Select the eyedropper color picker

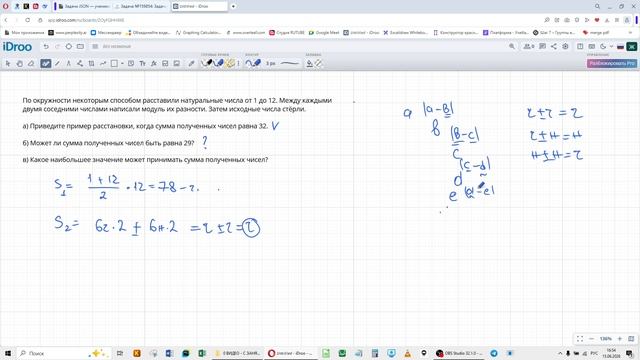[x=191, y=63]
